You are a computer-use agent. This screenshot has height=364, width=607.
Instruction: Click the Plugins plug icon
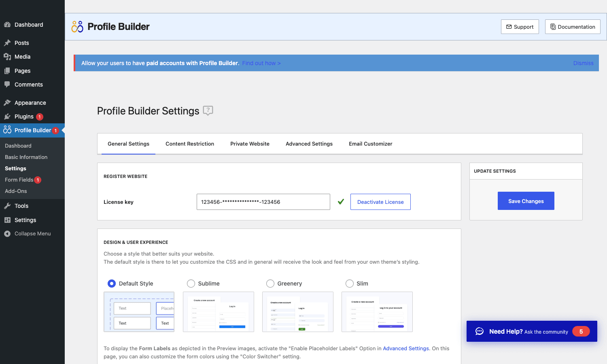7,116
